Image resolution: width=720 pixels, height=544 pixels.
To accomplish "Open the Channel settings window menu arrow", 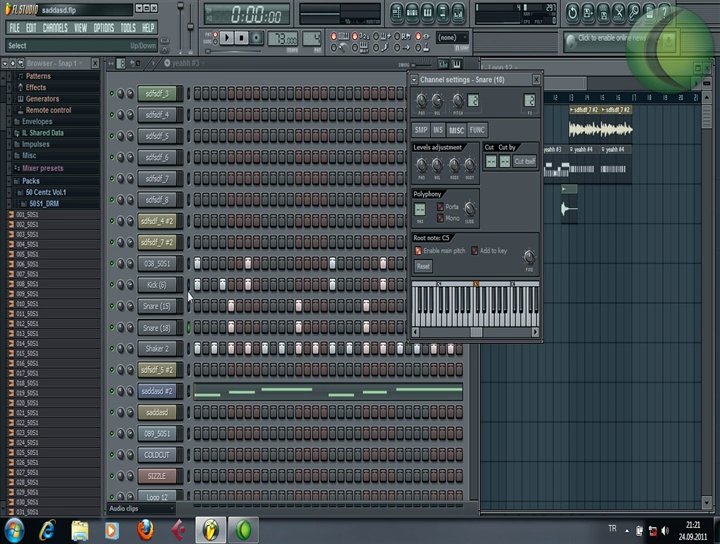I will (414, 80).
